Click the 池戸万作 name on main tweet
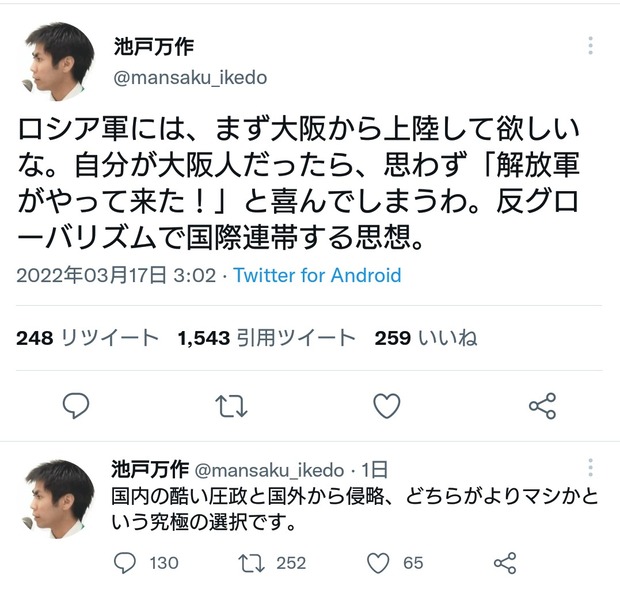Image resolution: width=620 pixels, height=593 pixels. 153,47
